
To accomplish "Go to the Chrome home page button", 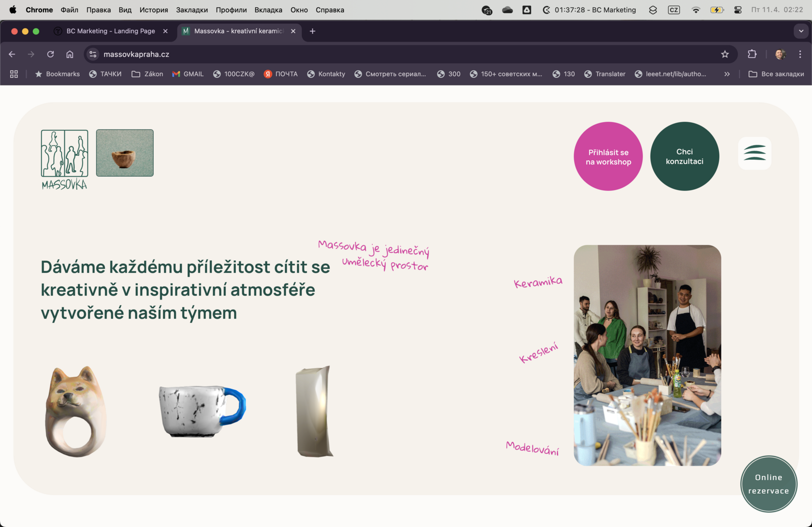I will point(70,54).
